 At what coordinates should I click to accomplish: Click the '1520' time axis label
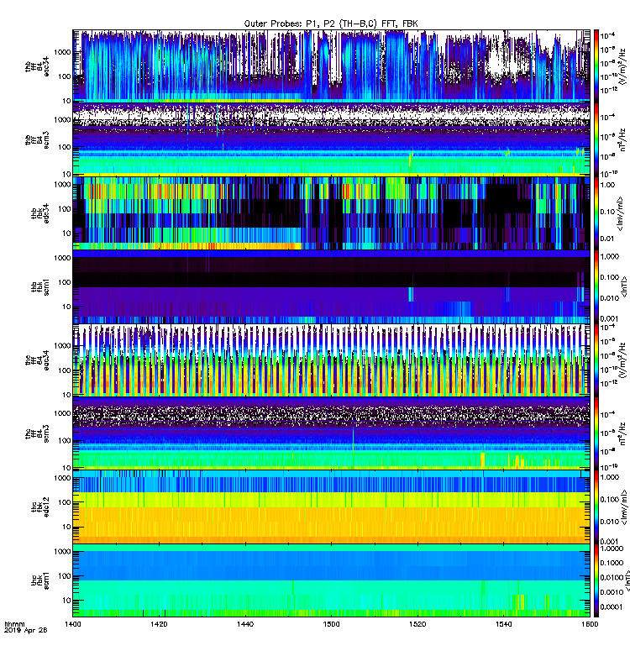pyautogui.click(x=417, y=624)
